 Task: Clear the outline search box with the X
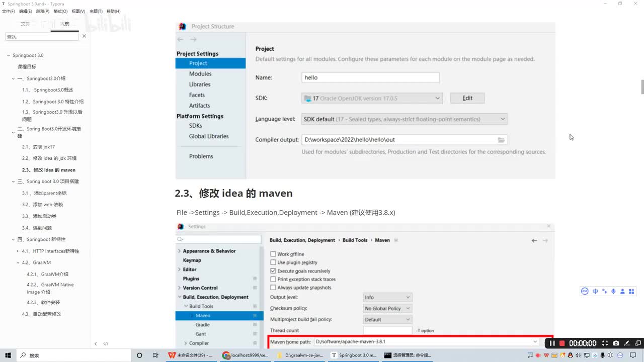click(84, 36)
